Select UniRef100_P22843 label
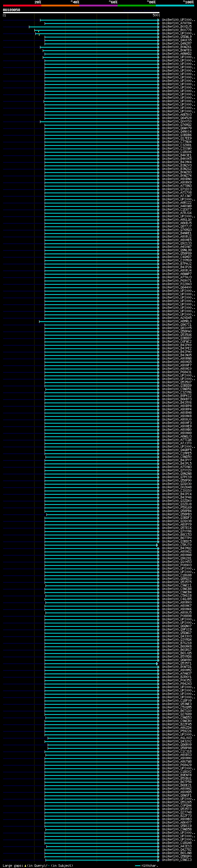The image size is (197, 868). pos(177,284)
